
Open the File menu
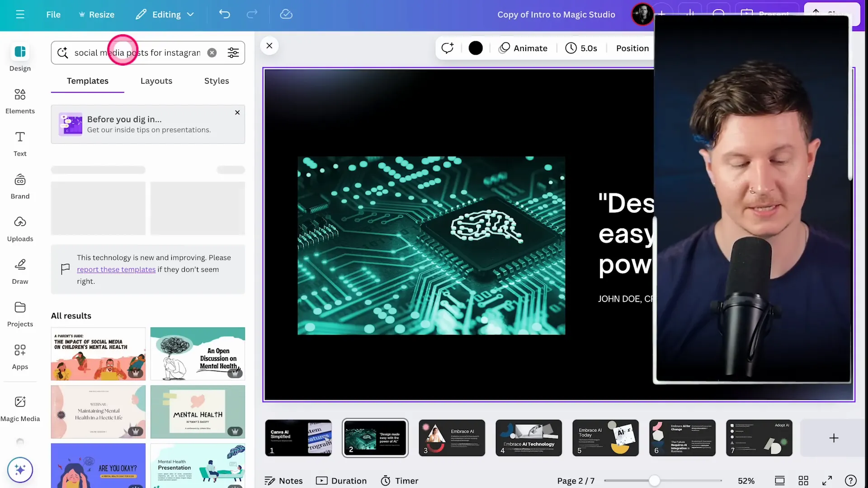coord(53,14)
